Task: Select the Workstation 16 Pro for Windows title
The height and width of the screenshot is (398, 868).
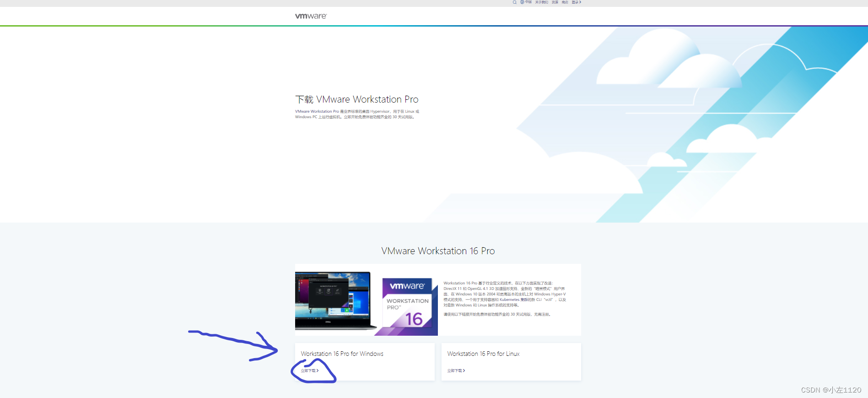Action: pos(342,354)
